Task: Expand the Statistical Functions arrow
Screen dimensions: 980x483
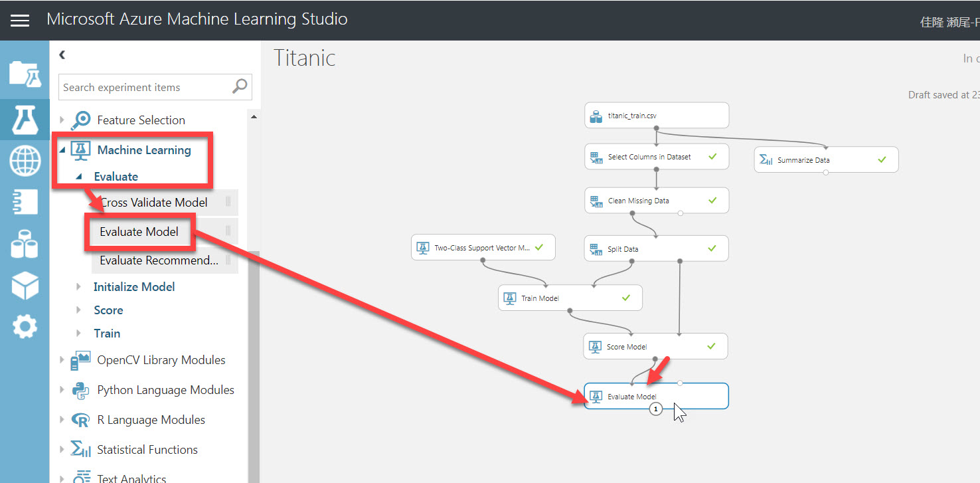Action: (62, 450)
